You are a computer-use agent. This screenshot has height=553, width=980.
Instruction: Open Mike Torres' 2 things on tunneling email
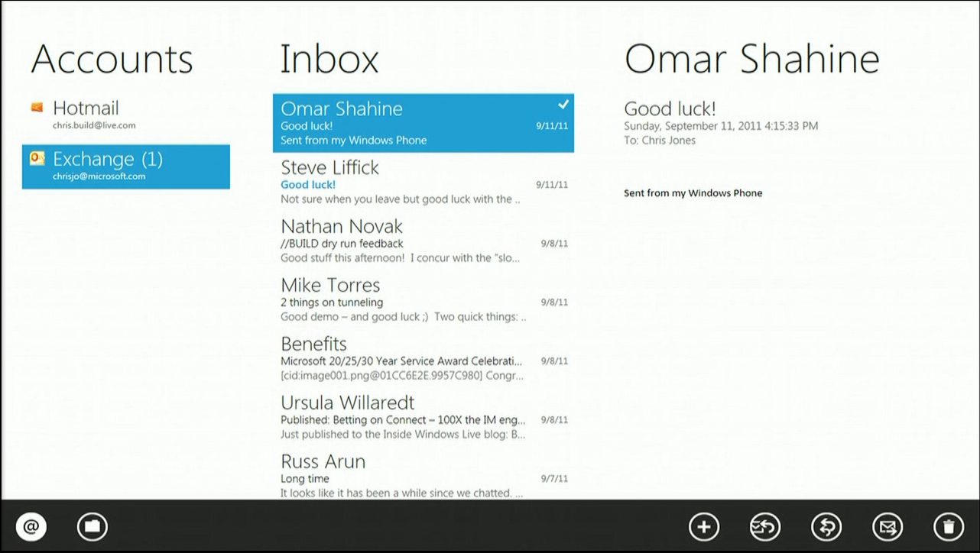[423, 300]
